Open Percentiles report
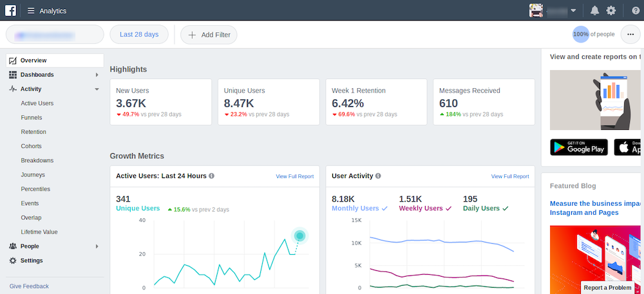The width and height of the screenshot is (644, 294). tap(35, 189)
